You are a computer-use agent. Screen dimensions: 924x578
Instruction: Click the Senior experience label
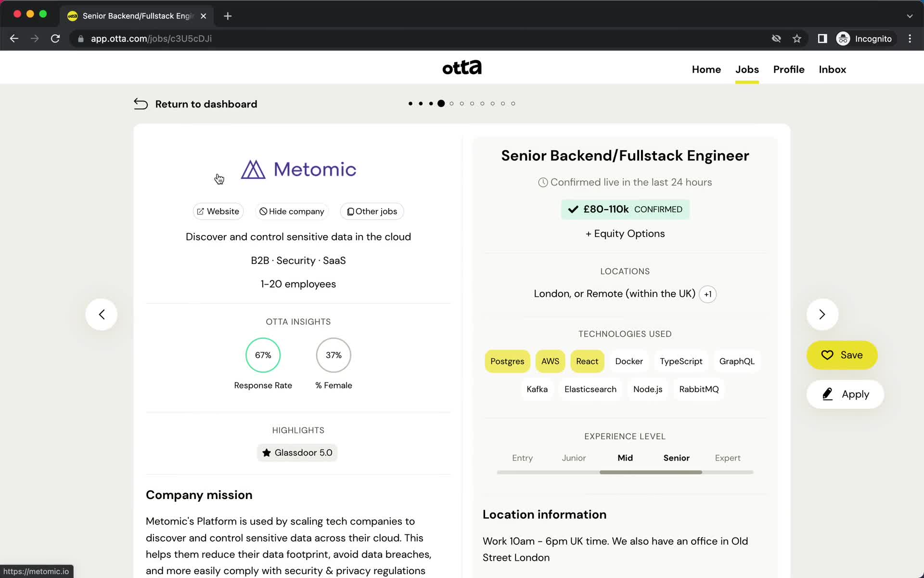[x=676, y=458]
